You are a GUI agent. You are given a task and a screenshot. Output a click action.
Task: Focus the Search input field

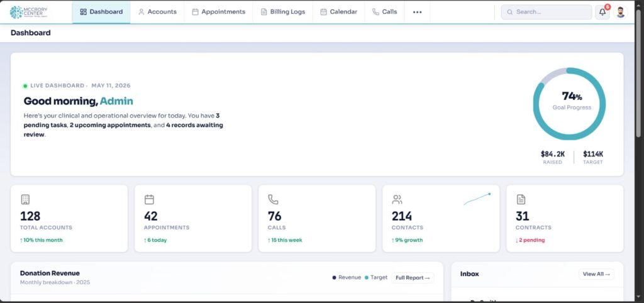[x=547, y=12]
